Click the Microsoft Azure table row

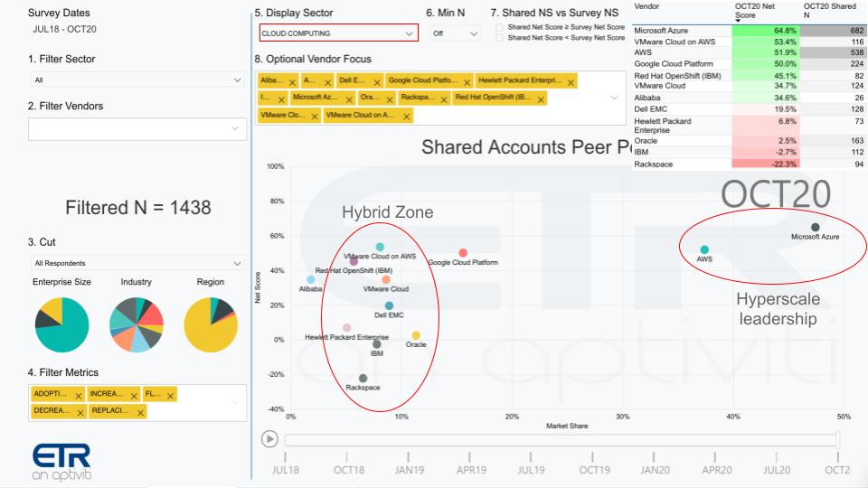pyautogui.click(x=749, y=31)
